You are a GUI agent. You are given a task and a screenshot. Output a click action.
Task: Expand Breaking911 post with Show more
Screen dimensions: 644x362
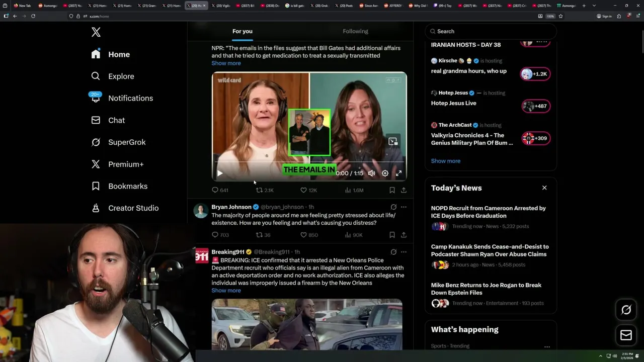pos(226,291)
